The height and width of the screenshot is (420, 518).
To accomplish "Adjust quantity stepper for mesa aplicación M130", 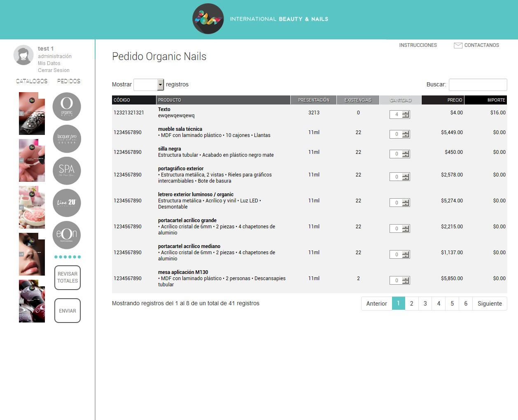I will 406,281.
